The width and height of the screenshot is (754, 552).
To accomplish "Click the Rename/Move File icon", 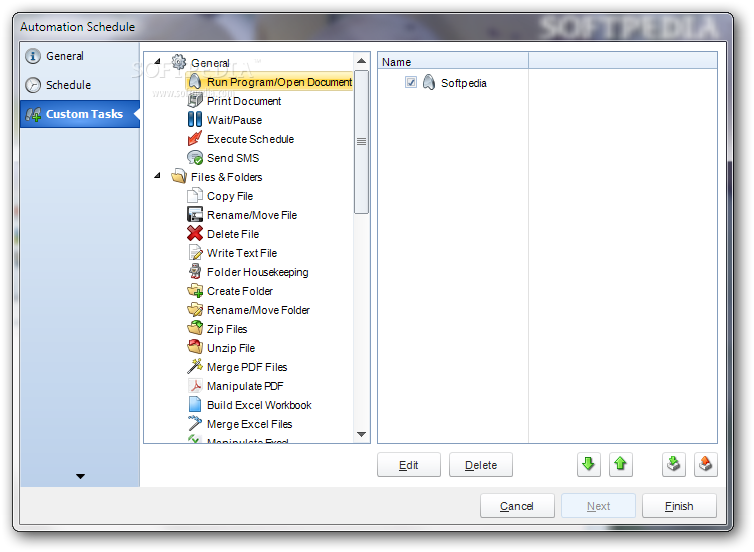I will coord(195,214).
